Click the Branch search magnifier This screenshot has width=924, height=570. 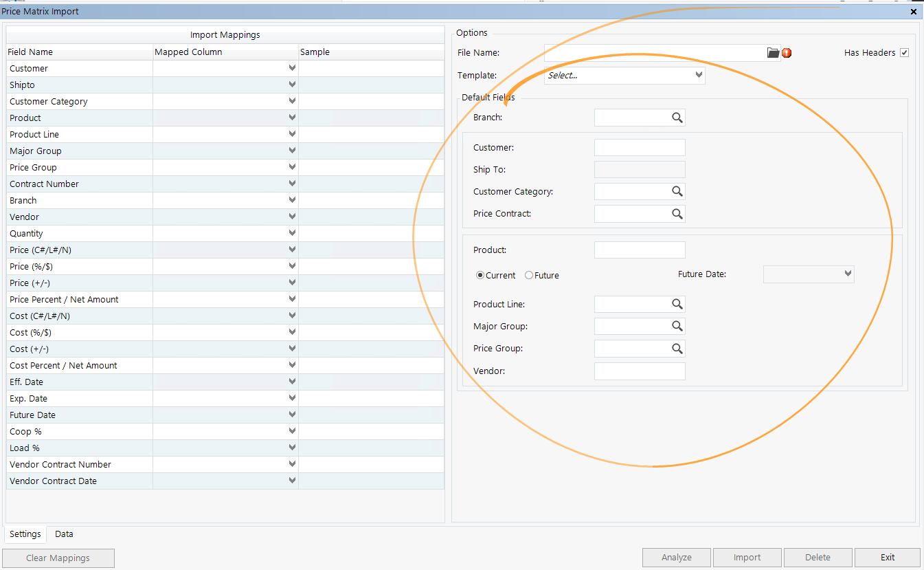tap(677, 117)
